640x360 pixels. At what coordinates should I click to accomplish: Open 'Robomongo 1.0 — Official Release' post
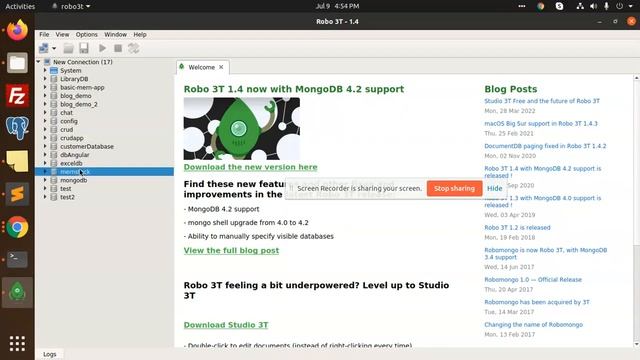(x=533, y=280)
